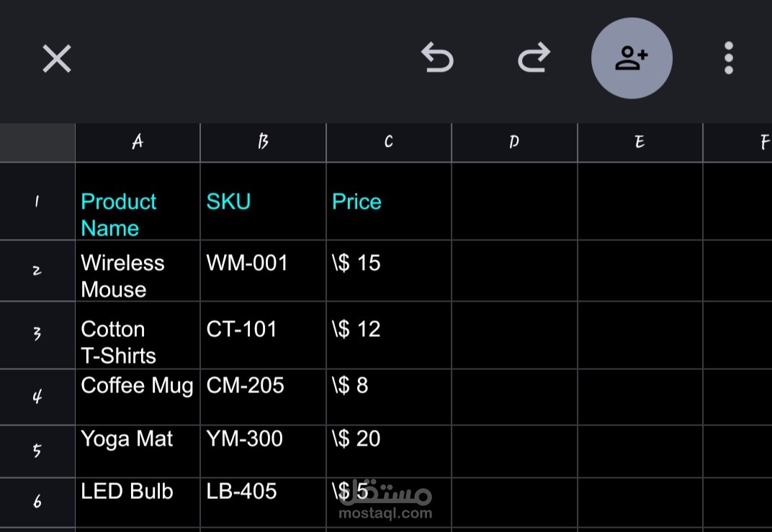The height and width of the screenshot is (532, 772).
Task: Select the "\$ 12" price cell
Action: (389, 335)
